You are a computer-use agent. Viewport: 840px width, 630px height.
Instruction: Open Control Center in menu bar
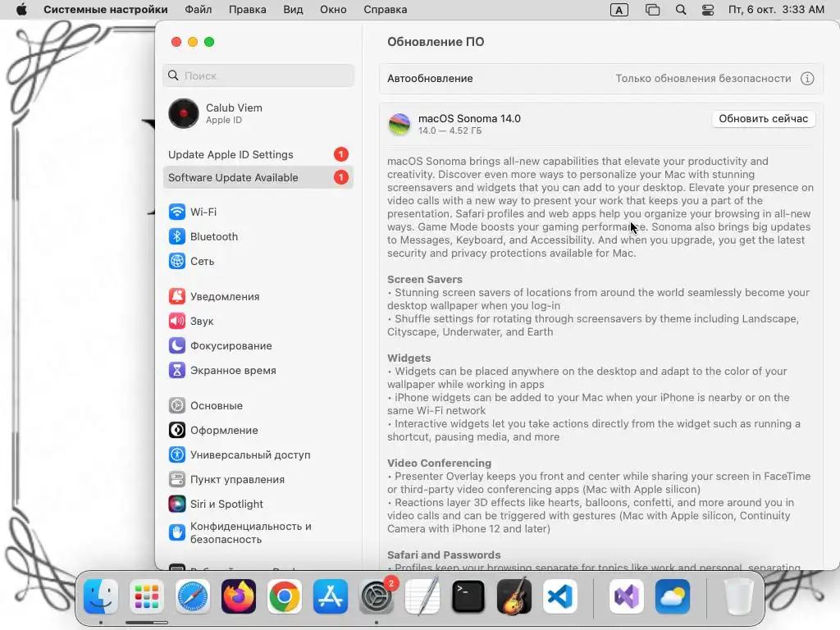click(x=708, y=10)
